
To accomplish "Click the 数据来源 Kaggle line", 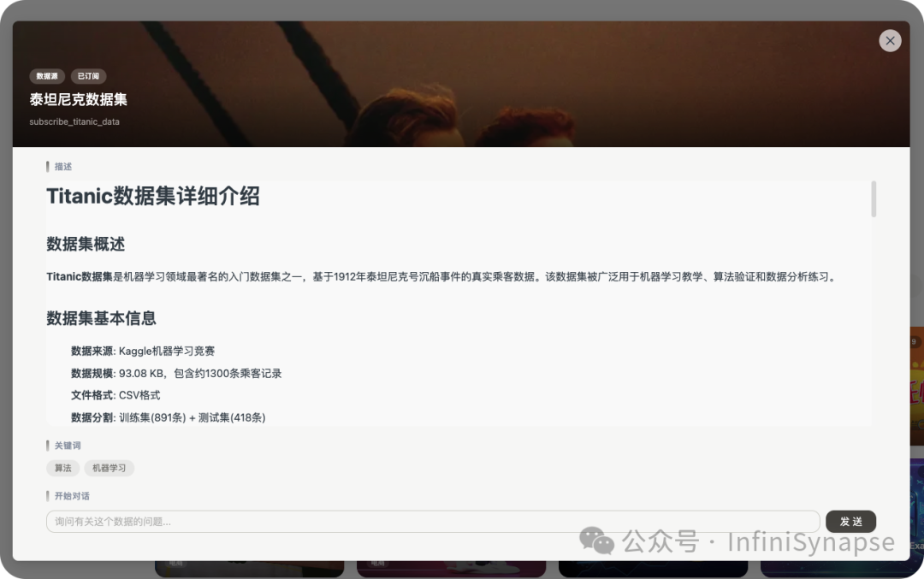I will (x=143, y=351).
